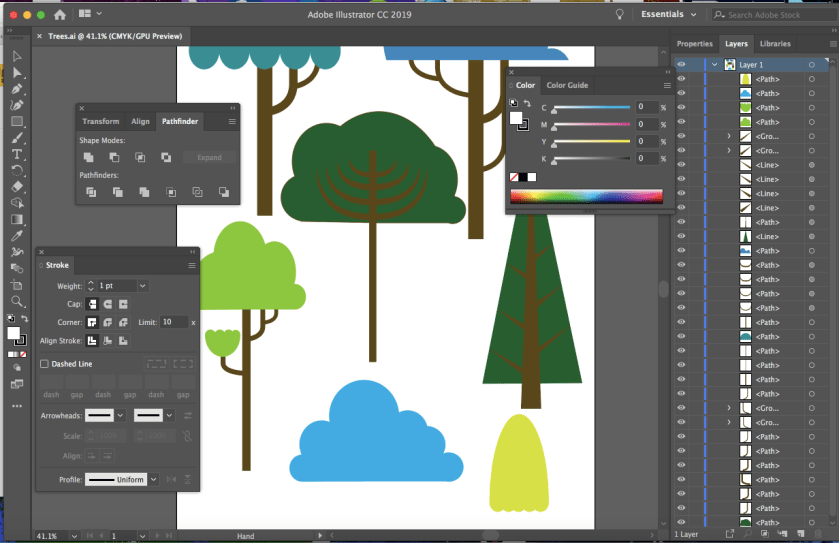
Task: Open the artboard number dropdown
Action: pos(142,536)
